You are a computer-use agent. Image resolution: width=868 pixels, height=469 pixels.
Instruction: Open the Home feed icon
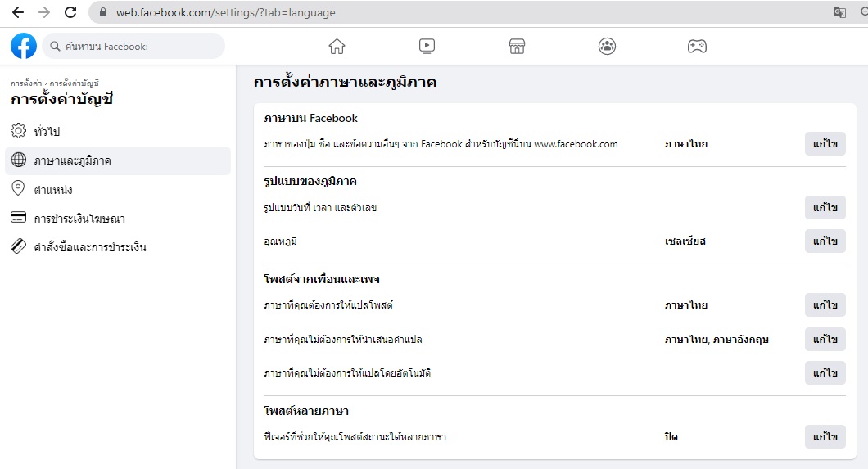pos(337,47)
